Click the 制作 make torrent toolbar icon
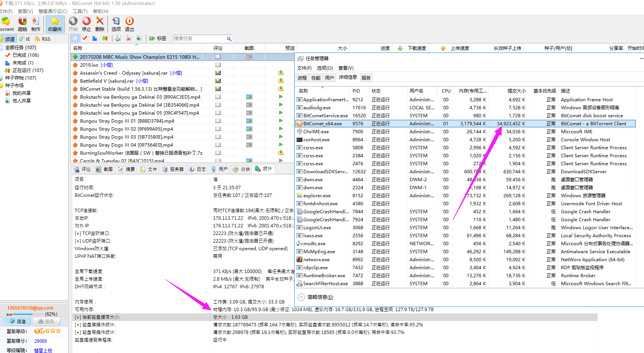 tap(36, 24)
